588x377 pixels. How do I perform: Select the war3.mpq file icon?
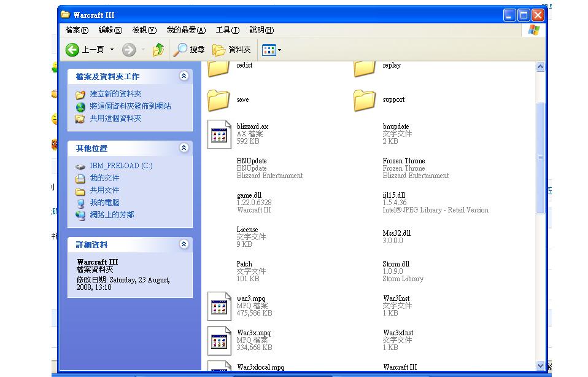[x=219, y=306]
